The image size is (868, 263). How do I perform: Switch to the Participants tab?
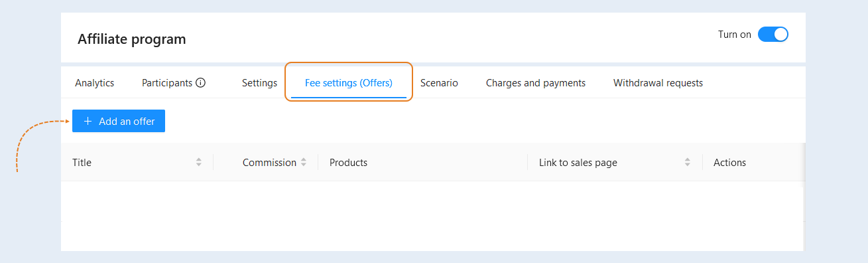pos(167,83)
